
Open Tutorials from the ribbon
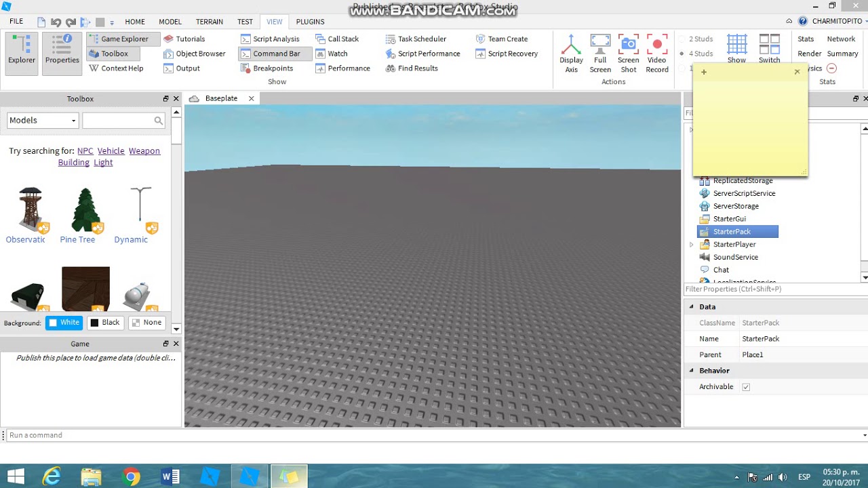tap(184, 39)
